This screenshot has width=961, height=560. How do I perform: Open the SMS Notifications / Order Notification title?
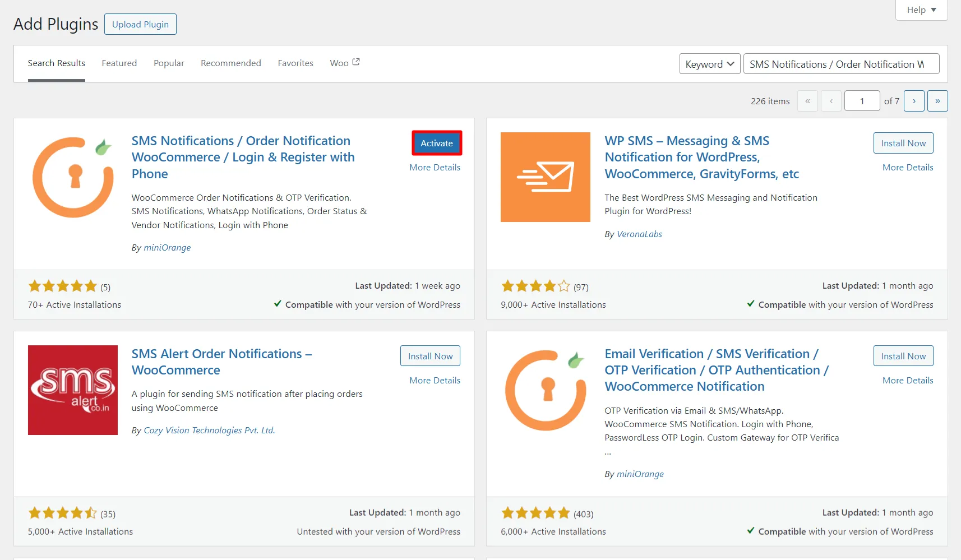[243, 157]
